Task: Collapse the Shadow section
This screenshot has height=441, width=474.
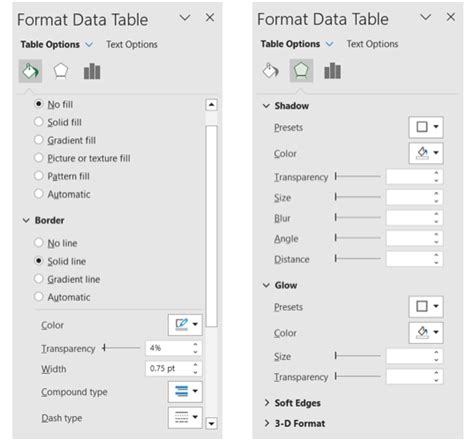Action: [266, 106]
